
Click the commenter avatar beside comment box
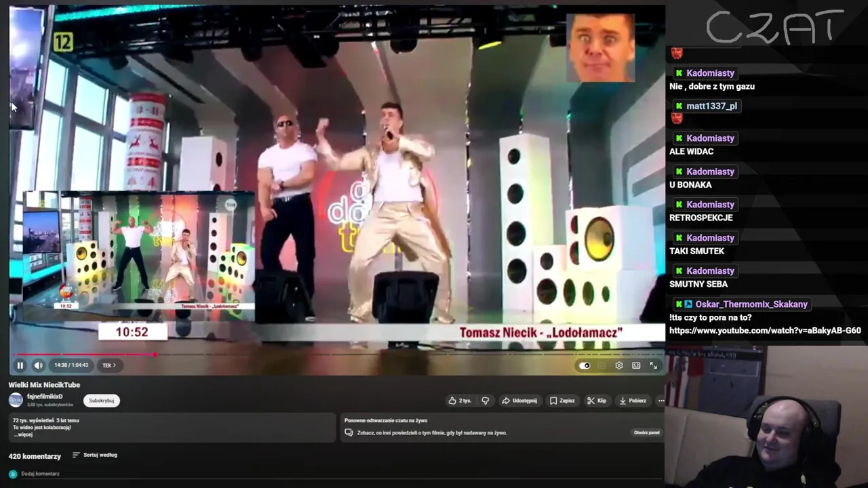click(12, 474)
